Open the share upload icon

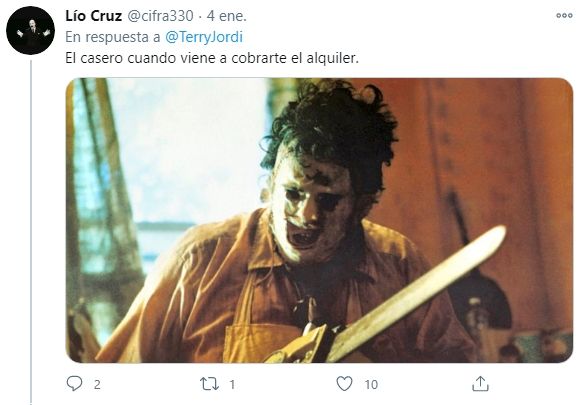coord(480,383)
